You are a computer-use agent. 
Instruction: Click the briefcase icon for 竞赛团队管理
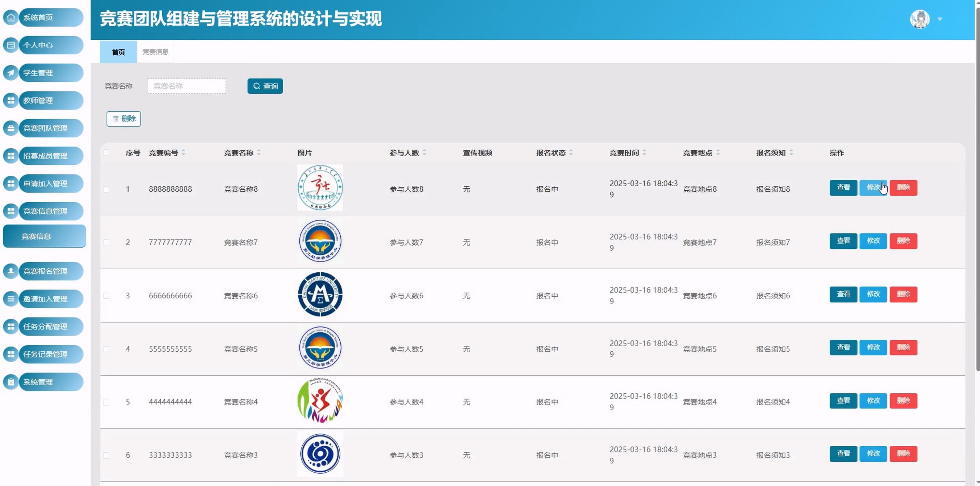(x=11, y=128)
